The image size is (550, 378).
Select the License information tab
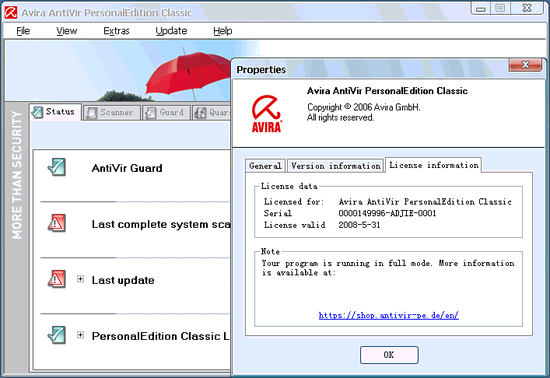[x=434, y=165]
